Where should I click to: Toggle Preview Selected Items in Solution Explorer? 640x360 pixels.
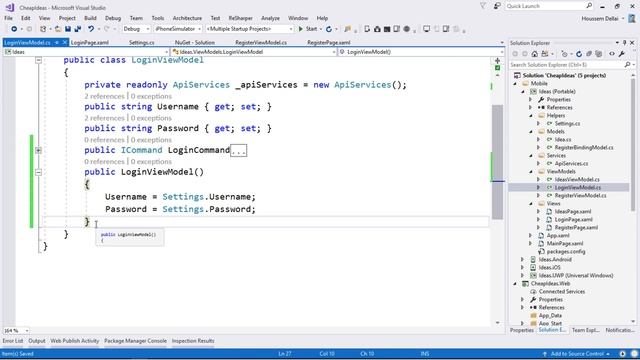(x=611, y=54)
